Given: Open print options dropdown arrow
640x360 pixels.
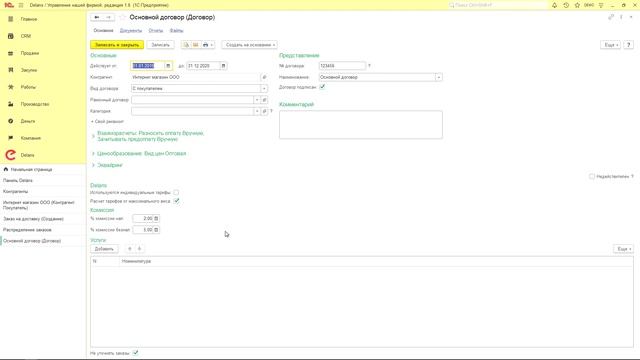Looking at the screenshot, I should 212,45.
